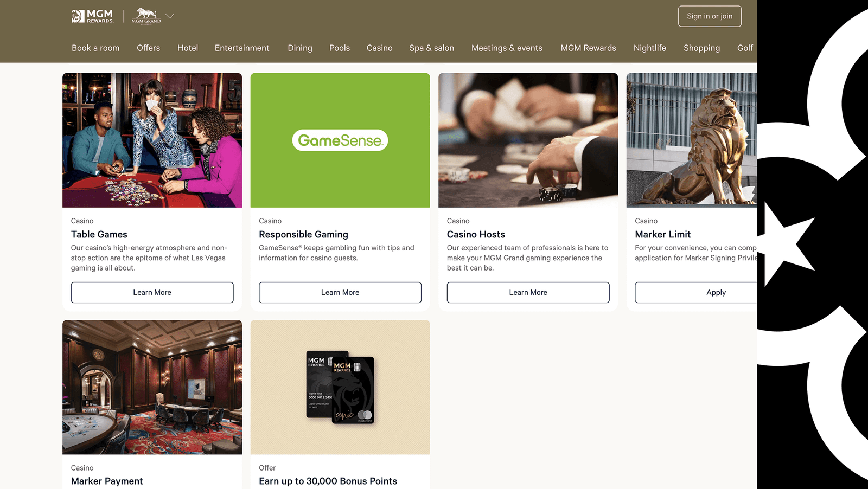The image size is (868, 489).
Task: Open the Marker Payment title link
Action: coord(107,481)
